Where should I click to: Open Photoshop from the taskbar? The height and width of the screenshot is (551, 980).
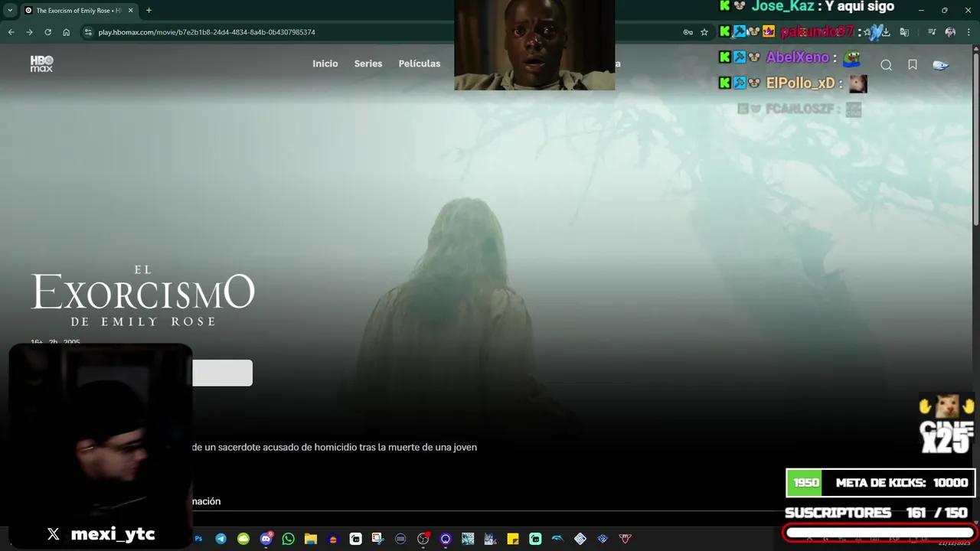click(198, 539)
